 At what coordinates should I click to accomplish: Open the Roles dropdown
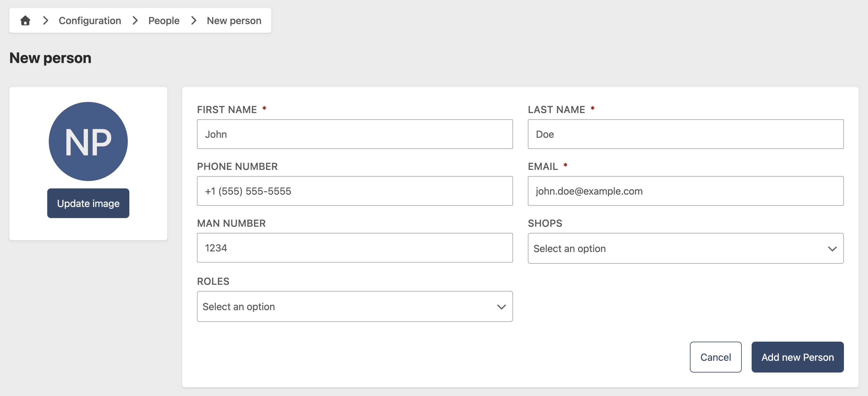click(355, 306)
